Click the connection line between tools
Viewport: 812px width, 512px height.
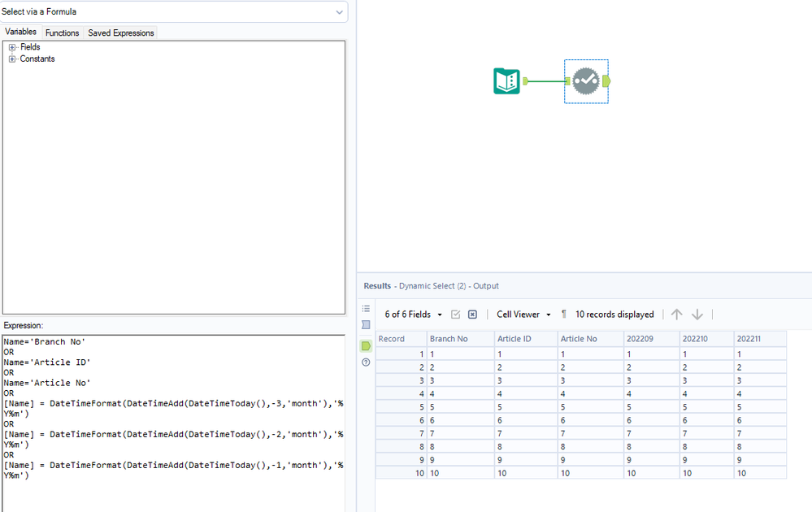point(546,81)
